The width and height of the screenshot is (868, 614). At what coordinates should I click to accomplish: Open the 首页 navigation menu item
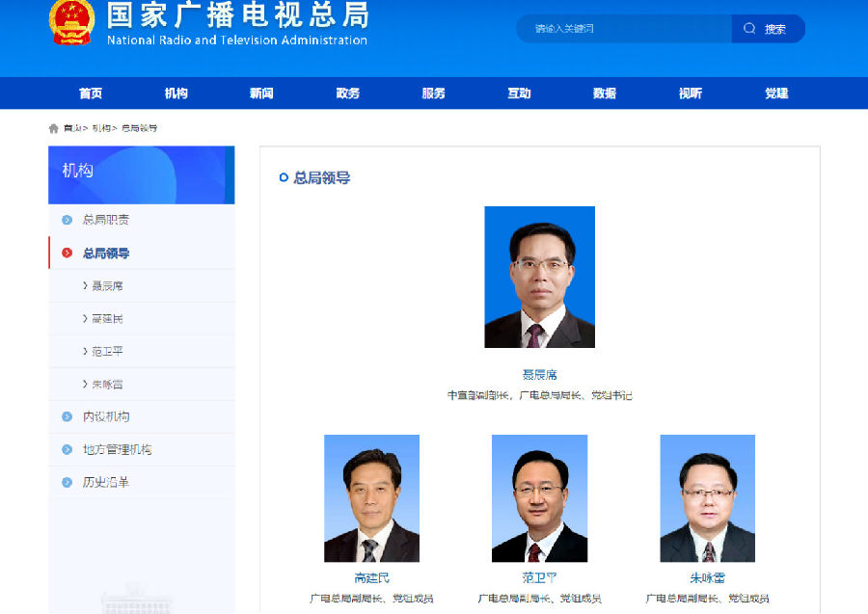click(x=91, y=93)
